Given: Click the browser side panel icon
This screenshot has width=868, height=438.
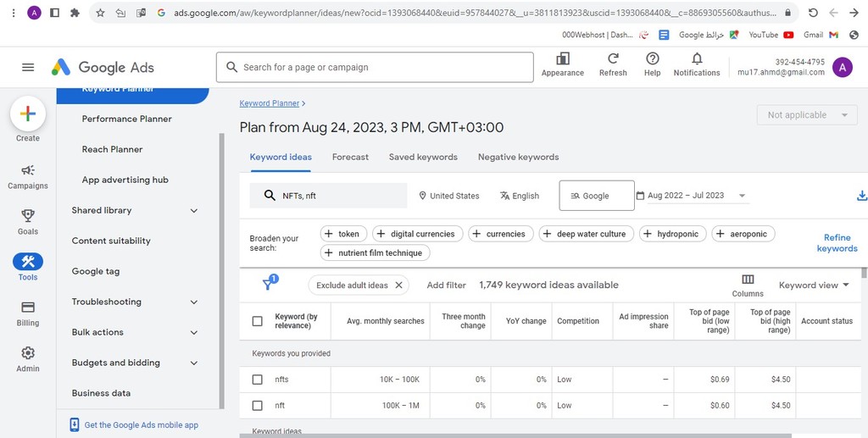Looking at the screenshot, I should point(54,13).
